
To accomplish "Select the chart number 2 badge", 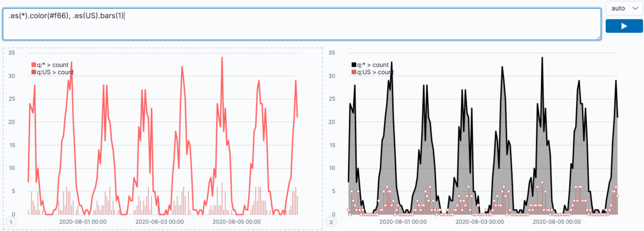I will (x=331, y=222).
